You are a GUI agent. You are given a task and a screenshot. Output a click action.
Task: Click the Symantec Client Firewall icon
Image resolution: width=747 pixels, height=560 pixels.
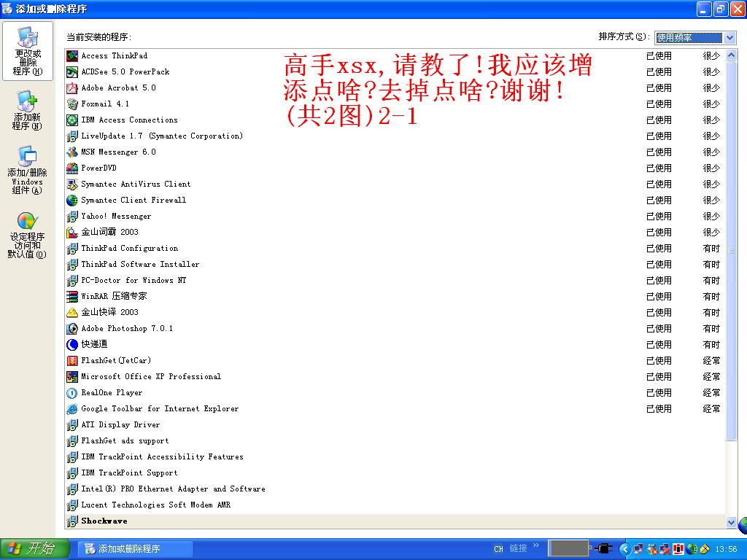point(72,200)
